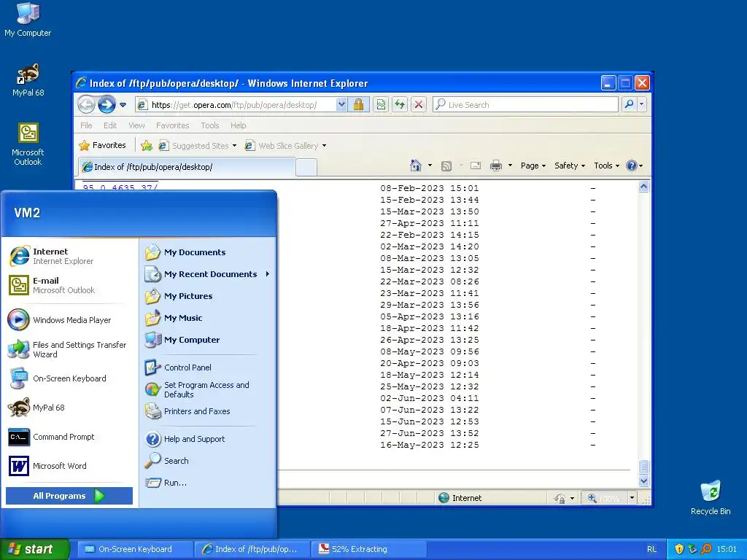
Task: Click the Start button on taskbar
Action: click(34, 549)
